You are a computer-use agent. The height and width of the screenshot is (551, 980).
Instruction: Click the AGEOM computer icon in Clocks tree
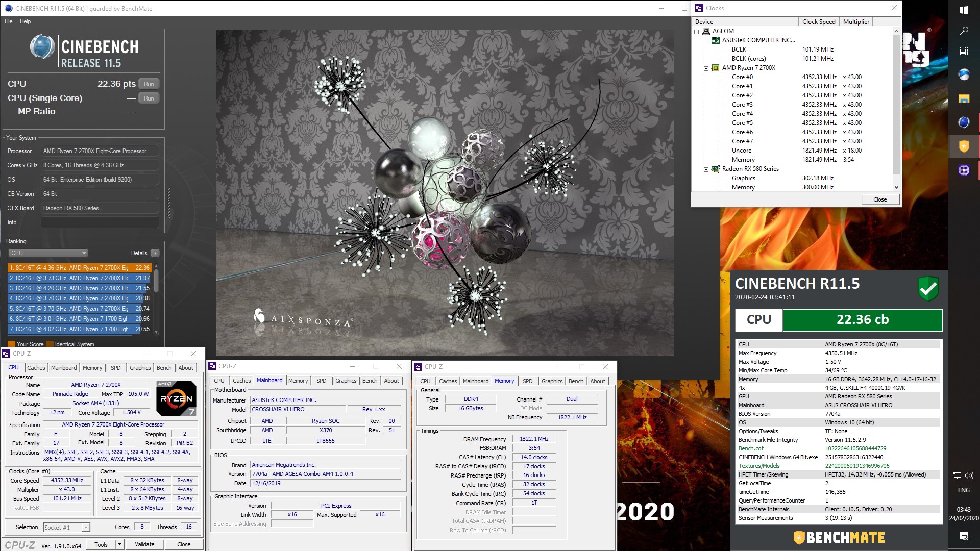click(706, 31)
